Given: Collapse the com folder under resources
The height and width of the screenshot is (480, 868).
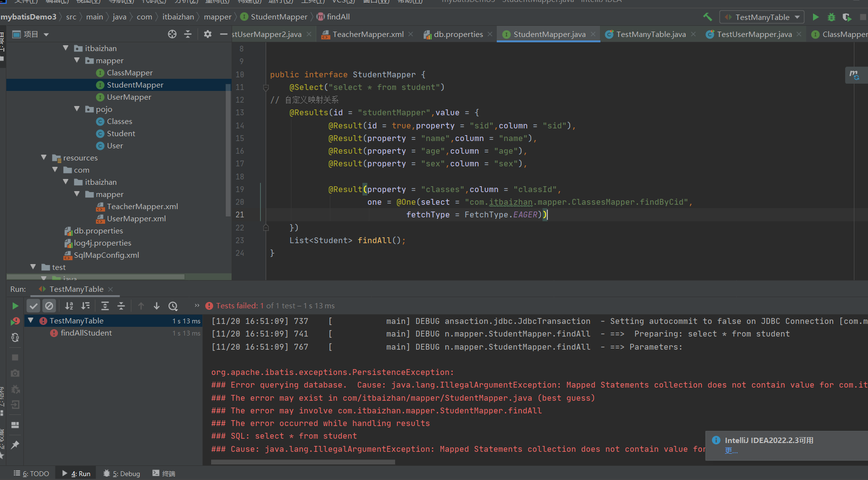Looking at the screenshot, I should [55, 170].
